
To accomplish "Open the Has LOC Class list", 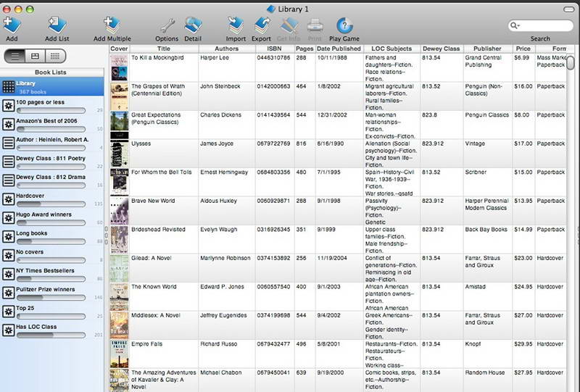I will pyautogui.click(x=51, y=330).
